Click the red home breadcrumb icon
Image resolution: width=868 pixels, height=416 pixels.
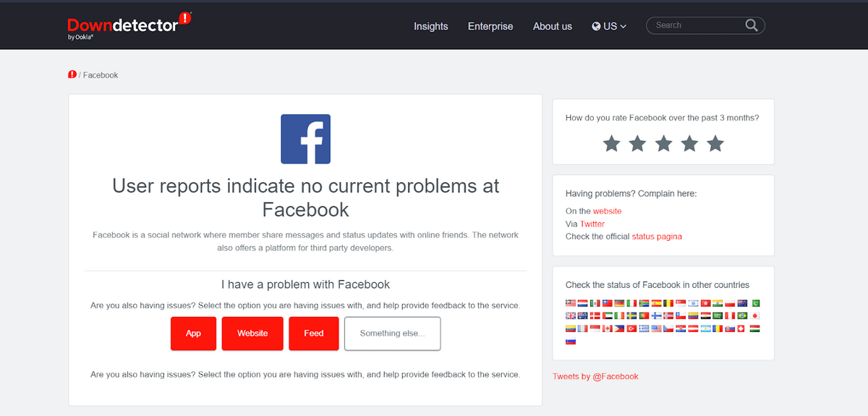click(x=72, y=75)
